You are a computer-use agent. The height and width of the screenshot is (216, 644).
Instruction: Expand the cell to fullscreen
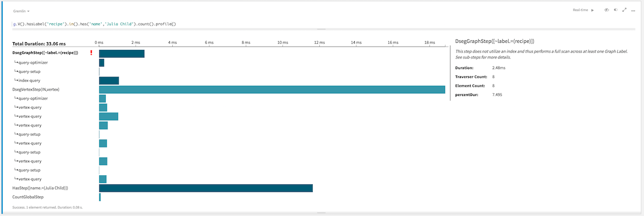click(625, 10)
